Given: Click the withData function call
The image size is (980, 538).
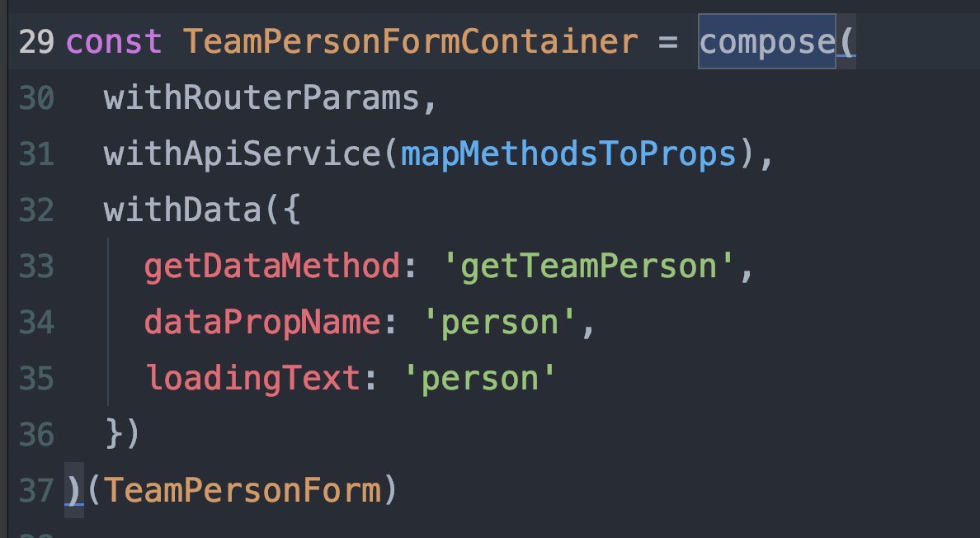Looking at the screenshot, I should tap(181, 210).
